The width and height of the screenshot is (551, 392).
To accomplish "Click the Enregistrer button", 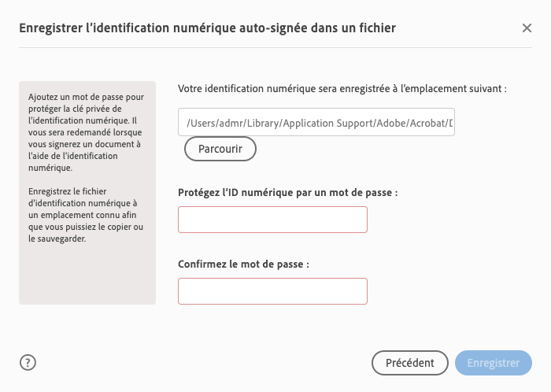I will pyautogui.click(x=493, y=363).
